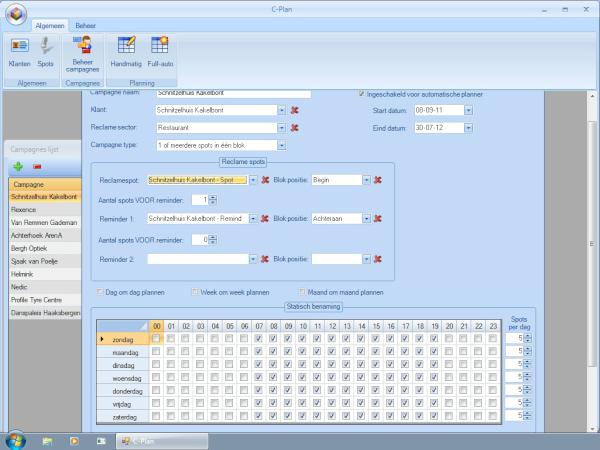The width and height of the screenshot is (600, 450).
Task: Clear the Reclamespot selection with red X
Action: (x=265, y=180)
